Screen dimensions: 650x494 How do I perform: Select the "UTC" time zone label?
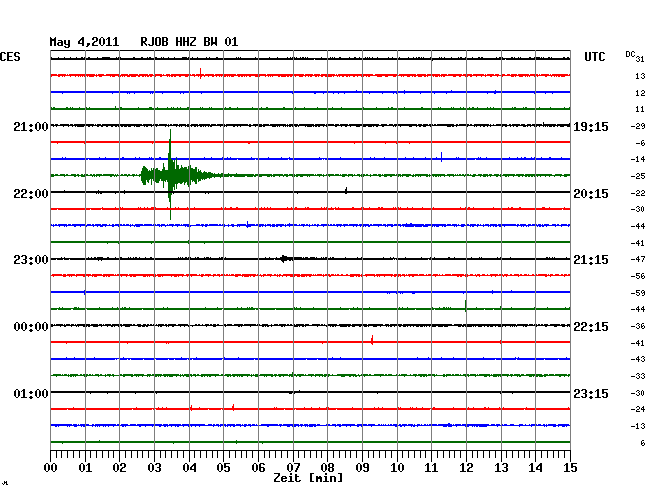coord(594,57)
